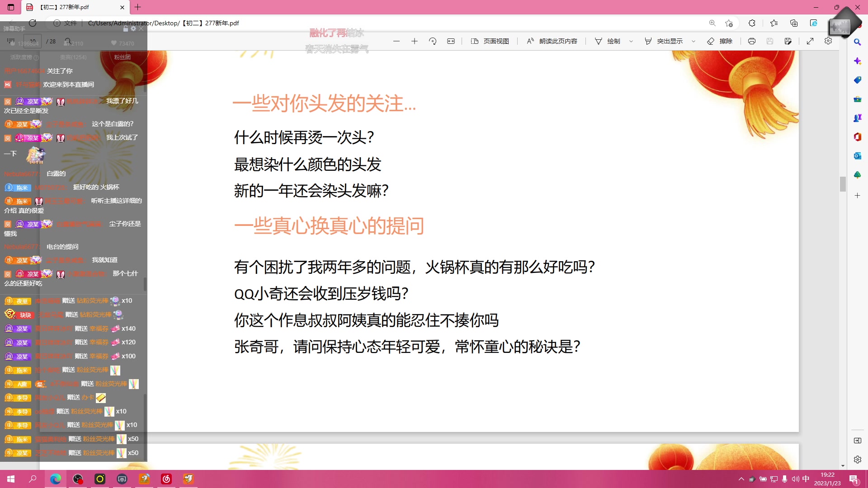
Task: Open browser extensions menu
Action: tap(752, 23)
